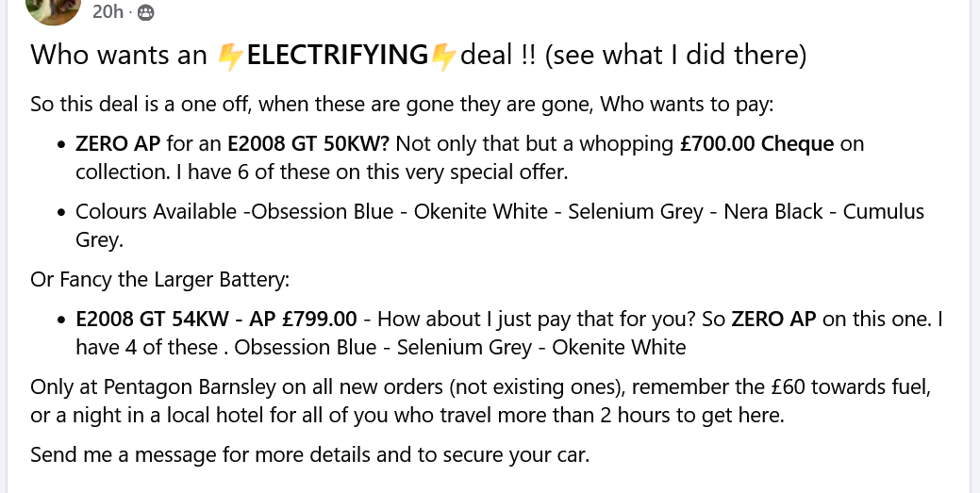
Task: Click the bold "E2008 GT 54KW - AP £799.00" text
Action: click(216, 319)
